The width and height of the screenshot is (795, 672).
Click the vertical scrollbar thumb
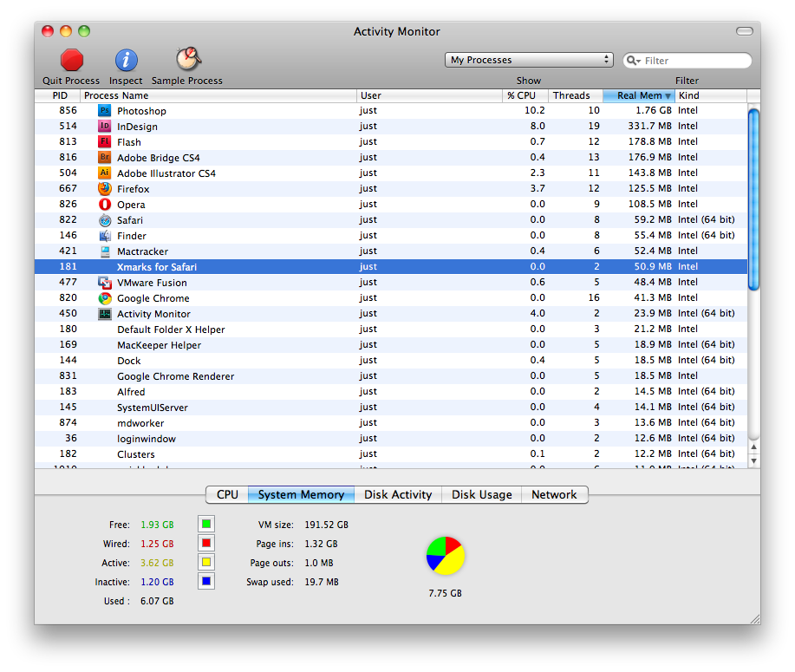[754, 199]
